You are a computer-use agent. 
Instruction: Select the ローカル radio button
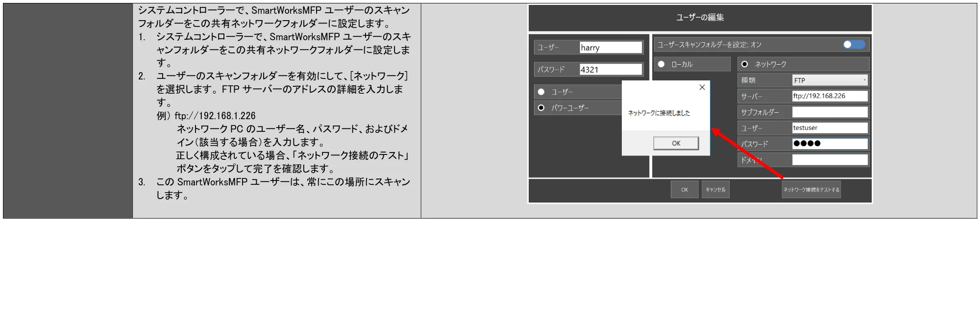point(661,64)
